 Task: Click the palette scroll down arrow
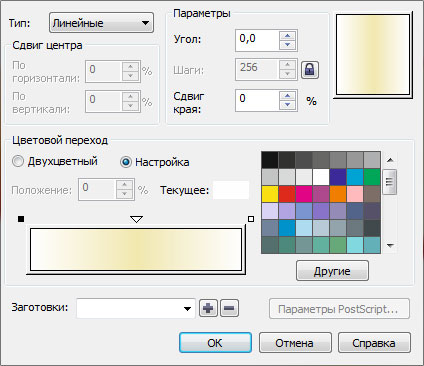(x=390, y=246)
